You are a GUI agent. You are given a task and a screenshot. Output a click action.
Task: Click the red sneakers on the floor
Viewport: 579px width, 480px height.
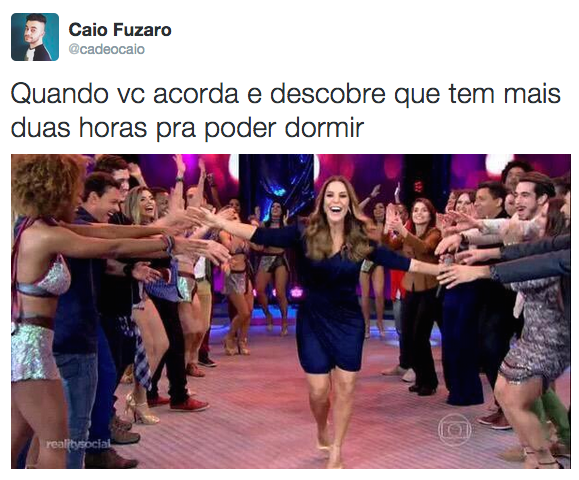point(189,404)
